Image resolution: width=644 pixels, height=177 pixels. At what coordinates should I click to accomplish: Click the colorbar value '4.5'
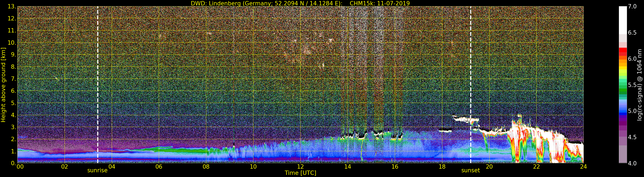(x=632, y=137)
